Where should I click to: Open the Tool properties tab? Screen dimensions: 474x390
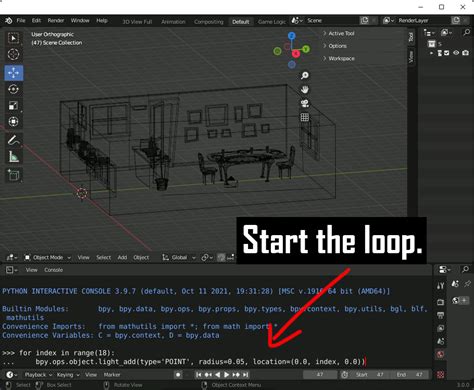[440, 286]
